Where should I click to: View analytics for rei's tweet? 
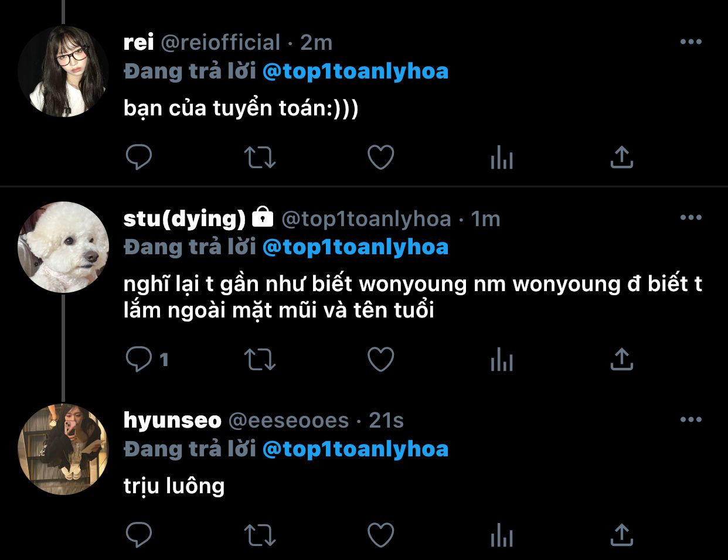pos(502,157)
